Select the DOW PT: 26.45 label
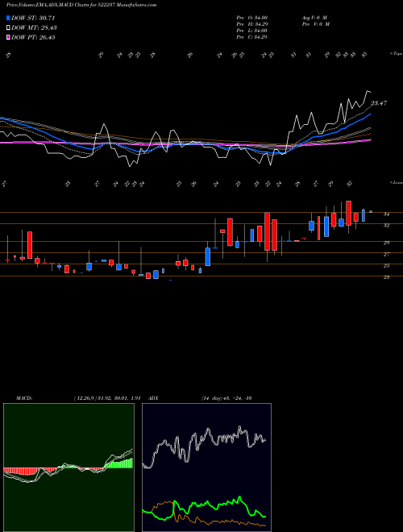This screenshot has width=403, height=532. (33, 37)
